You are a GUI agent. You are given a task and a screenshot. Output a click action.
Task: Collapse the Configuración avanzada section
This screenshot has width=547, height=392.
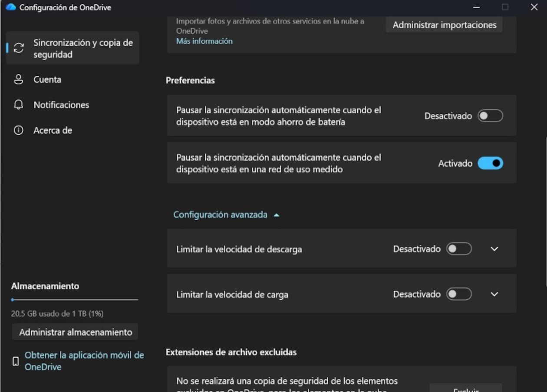226,214
